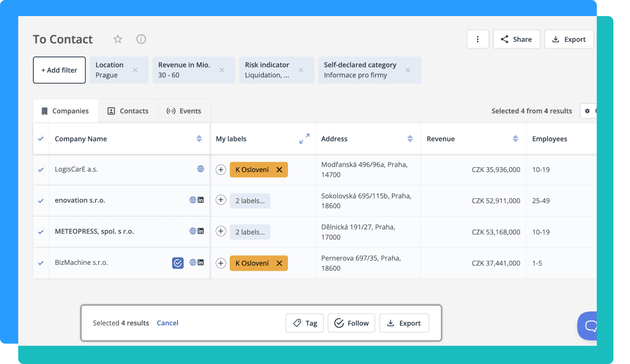Add a label to LogisCarE a.s.

coord(220,169)
